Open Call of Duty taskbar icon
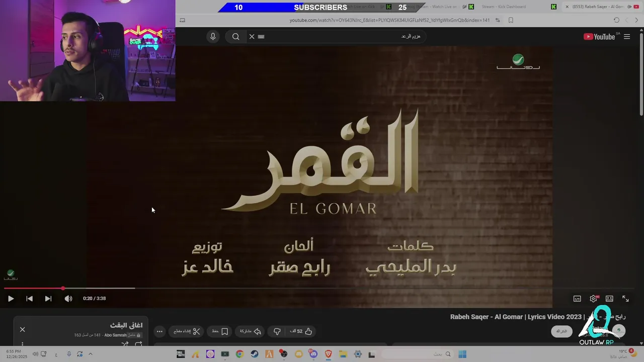 [x=180, y=354]
